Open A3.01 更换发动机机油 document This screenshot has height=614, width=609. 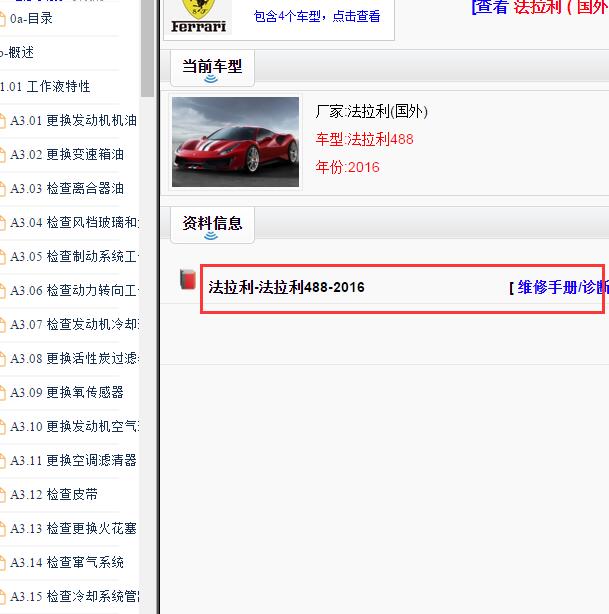(x=73, y=120)
